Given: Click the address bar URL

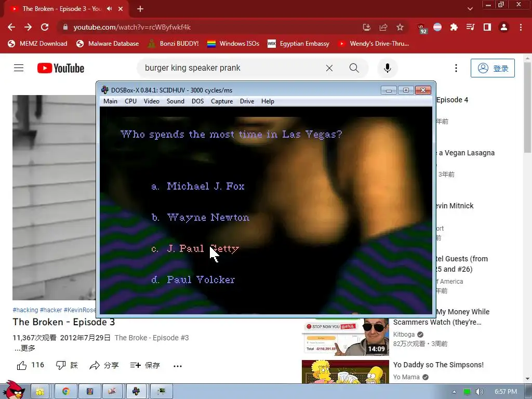Looking at the screenshot, I should 132,27.
